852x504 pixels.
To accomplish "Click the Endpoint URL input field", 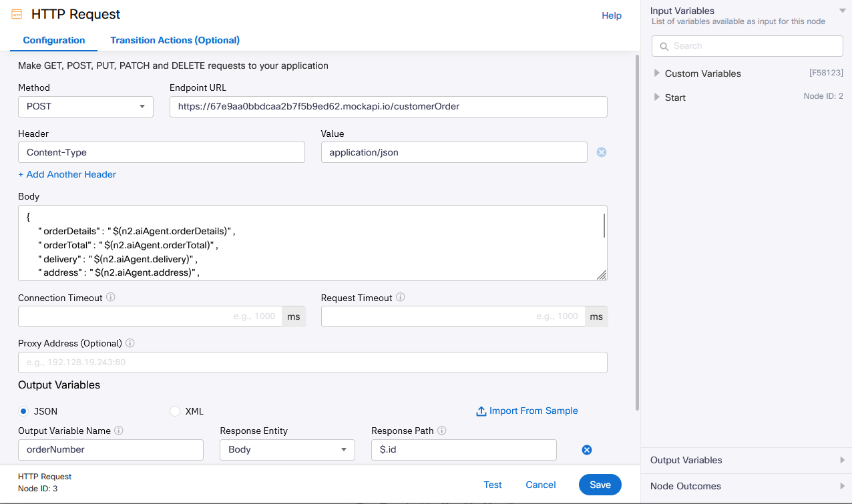I will pos(388,107).
